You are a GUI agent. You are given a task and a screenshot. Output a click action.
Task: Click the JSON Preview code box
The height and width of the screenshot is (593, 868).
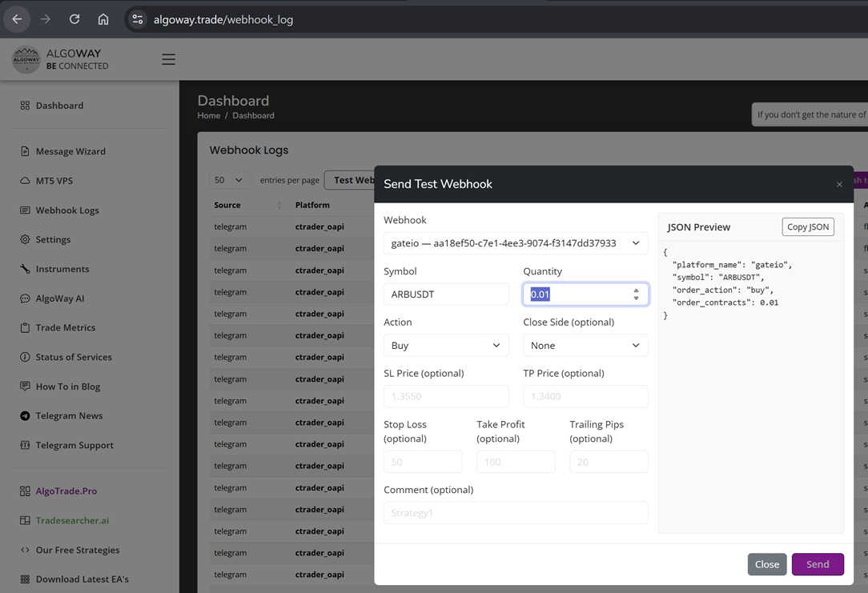tap(750, 386)
